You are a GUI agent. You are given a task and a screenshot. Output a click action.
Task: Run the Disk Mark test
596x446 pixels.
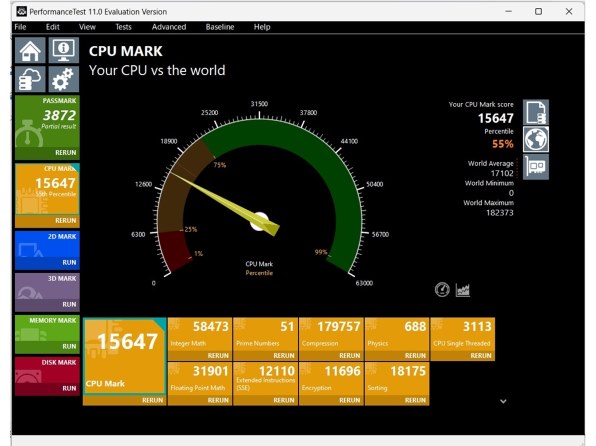click(69, 388)
